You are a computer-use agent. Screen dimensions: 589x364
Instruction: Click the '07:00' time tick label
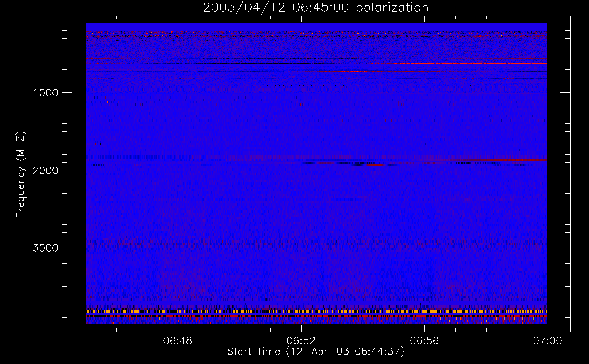548,341
